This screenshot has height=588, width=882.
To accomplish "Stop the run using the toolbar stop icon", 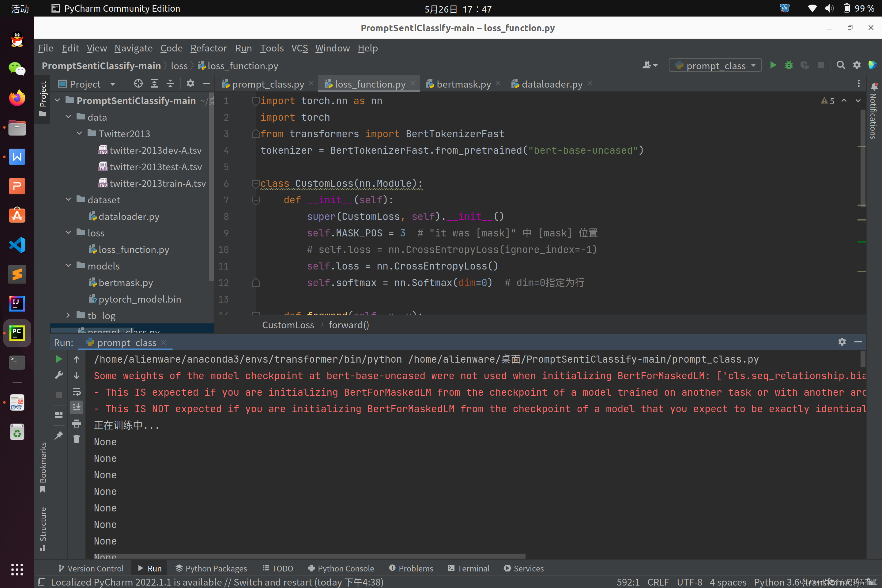I will (x=820, y=65).
